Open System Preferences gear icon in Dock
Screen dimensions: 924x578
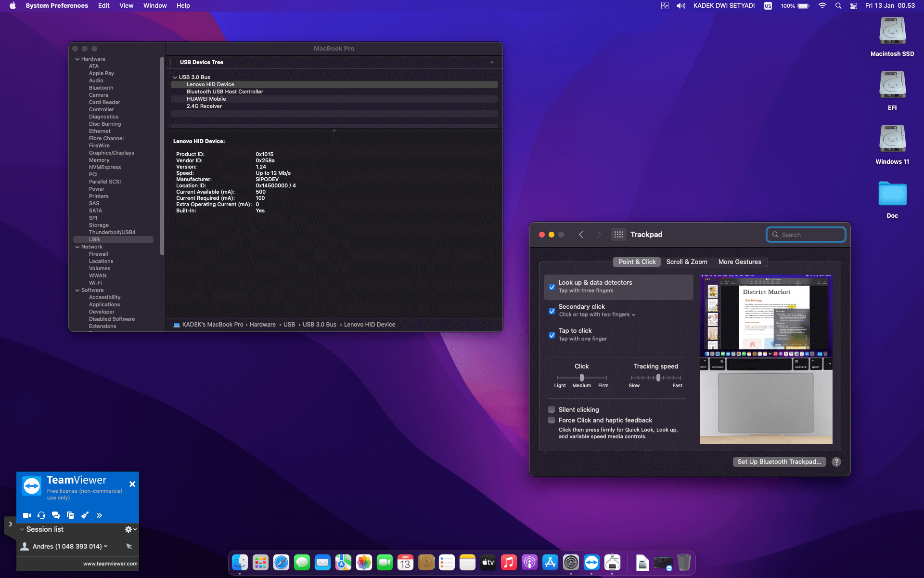click(571, 563)
